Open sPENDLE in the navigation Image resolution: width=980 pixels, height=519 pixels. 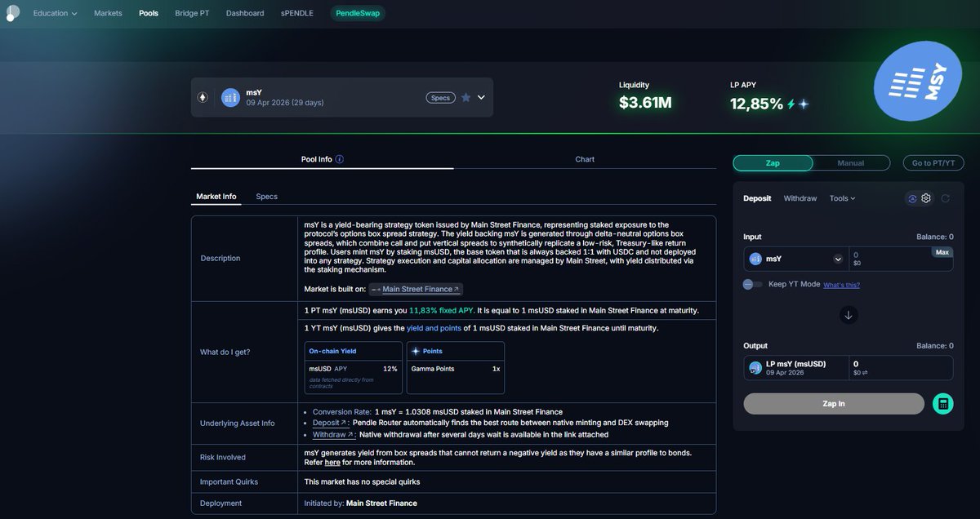point(297,13)
